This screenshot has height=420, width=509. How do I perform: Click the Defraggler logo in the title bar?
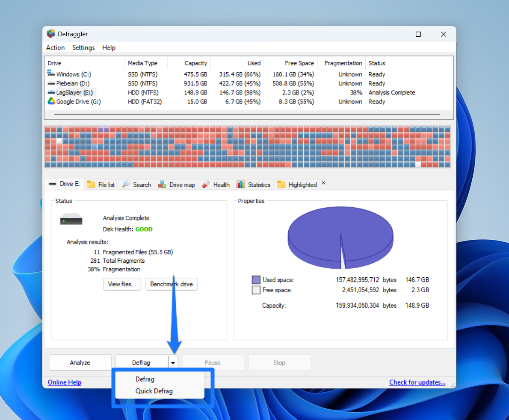[x=51, y=34]
